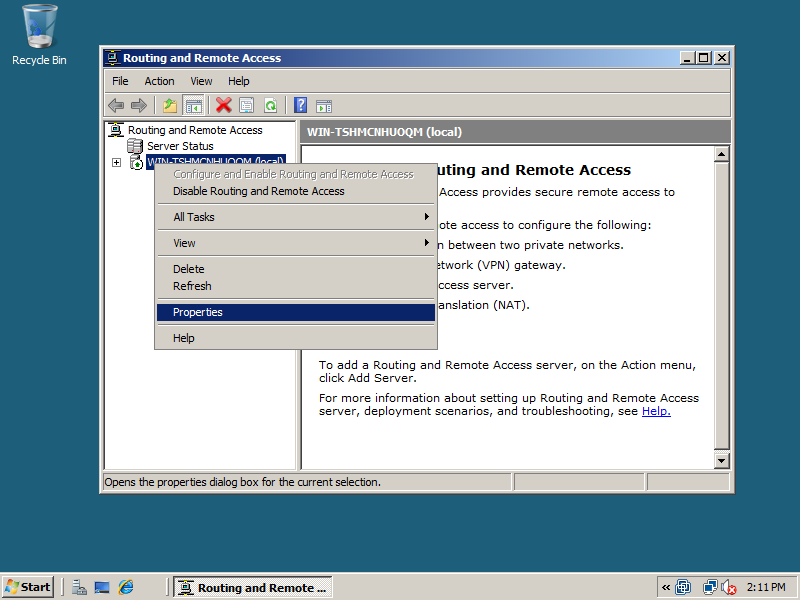The image size is (800, 600).
Task: Click the Back arrow in the toolbar
Action: coord(116,106)
